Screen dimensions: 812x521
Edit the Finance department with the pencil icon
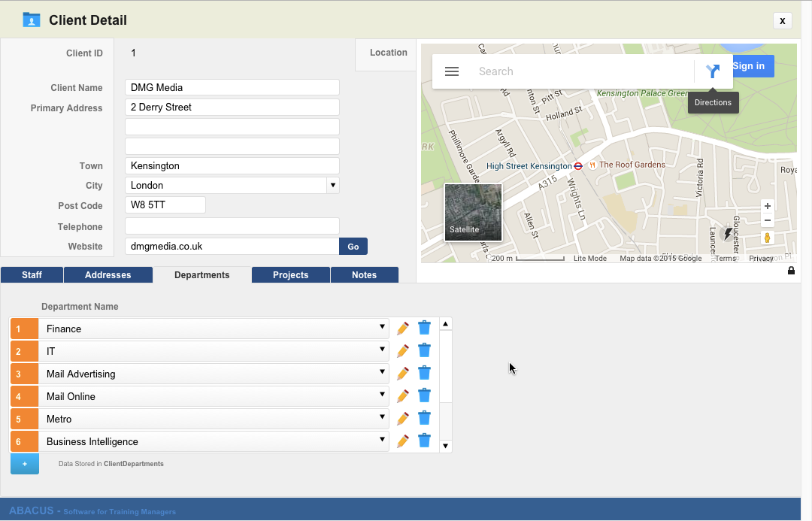click(403, 329)
